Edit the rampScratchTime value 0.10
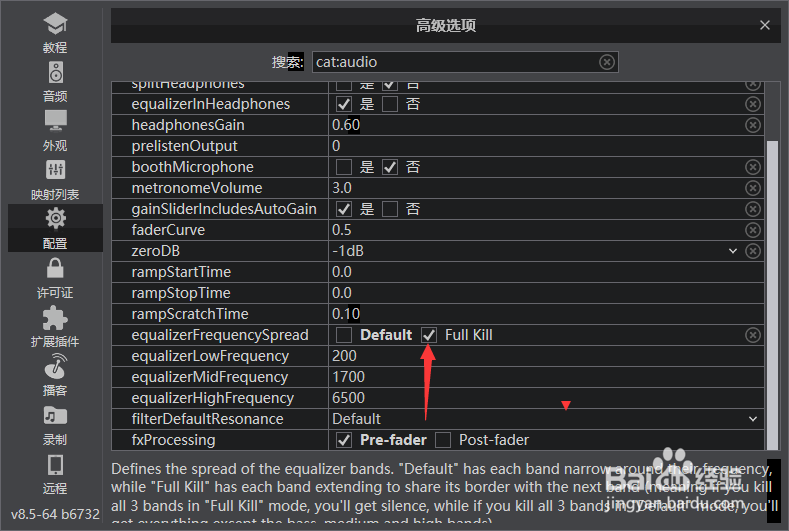Viewport: 789px width, 531px height. click(346, 314)
